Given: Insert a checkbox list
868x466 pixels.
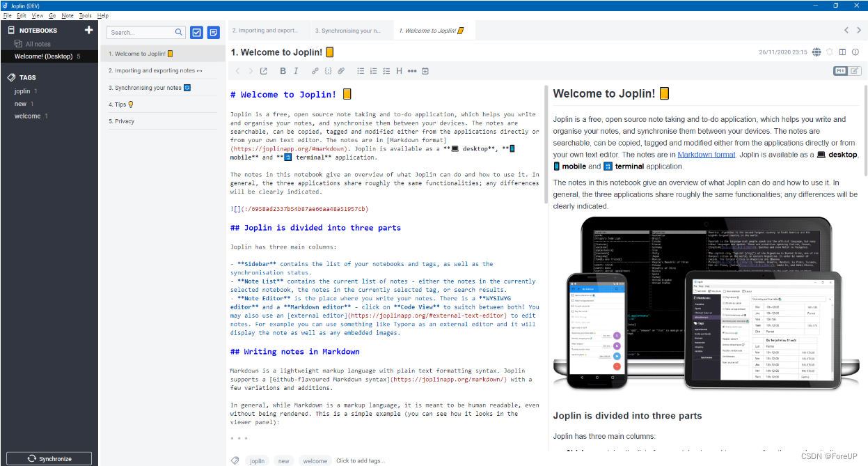Looking at the screenshot, I should click(386, 71).
